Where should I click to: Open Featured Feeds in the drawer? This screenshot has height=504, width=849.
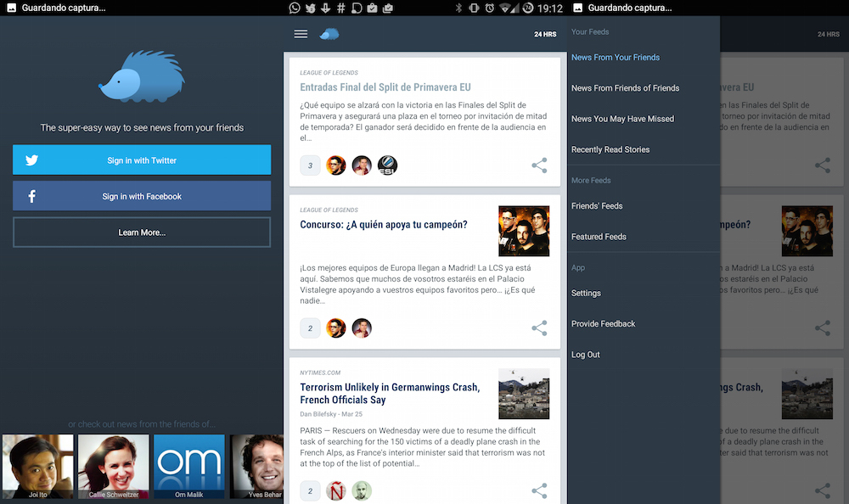[x=599, y=237]
